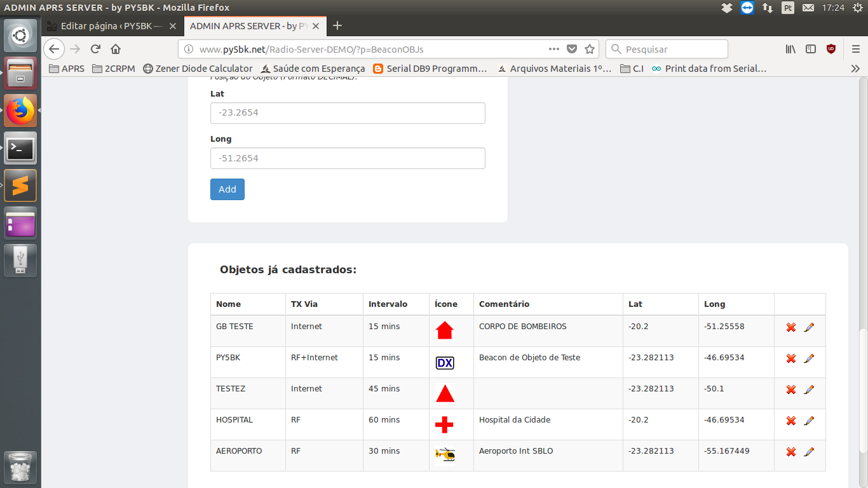Open the uBlock Origin extension icon
This screenshot has width=868, height=488.
(x=831, y=49)
